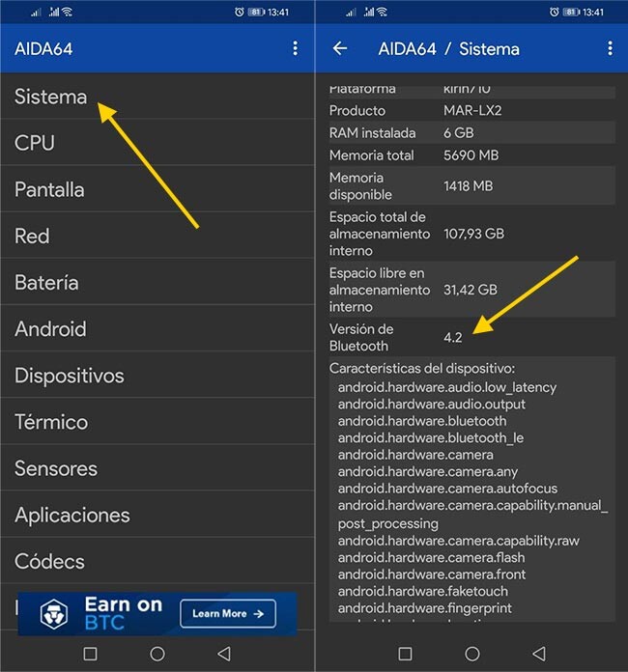Tap recent apps square on right phone
The width and height of the screenshot is (628, 672).
pos(405,654)
